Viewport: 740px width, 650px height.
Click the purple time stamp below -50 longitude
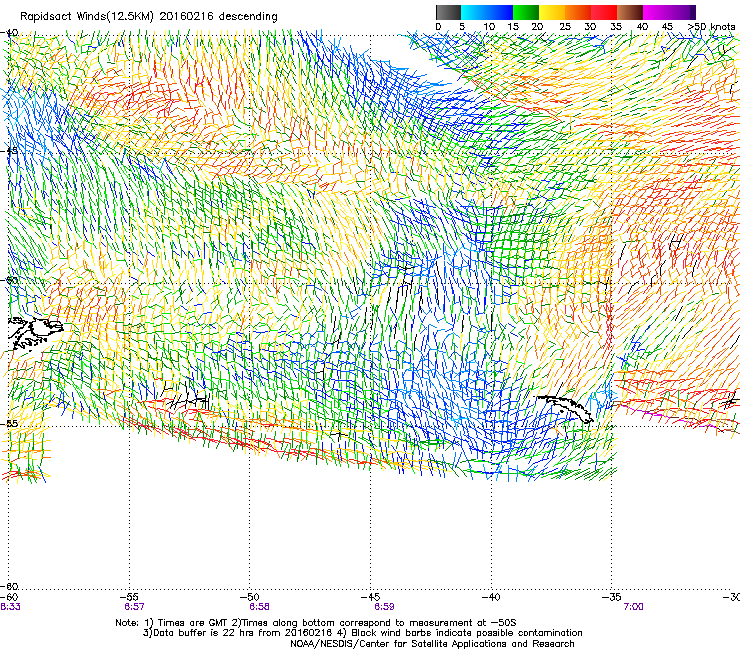(x=259, y=607)
